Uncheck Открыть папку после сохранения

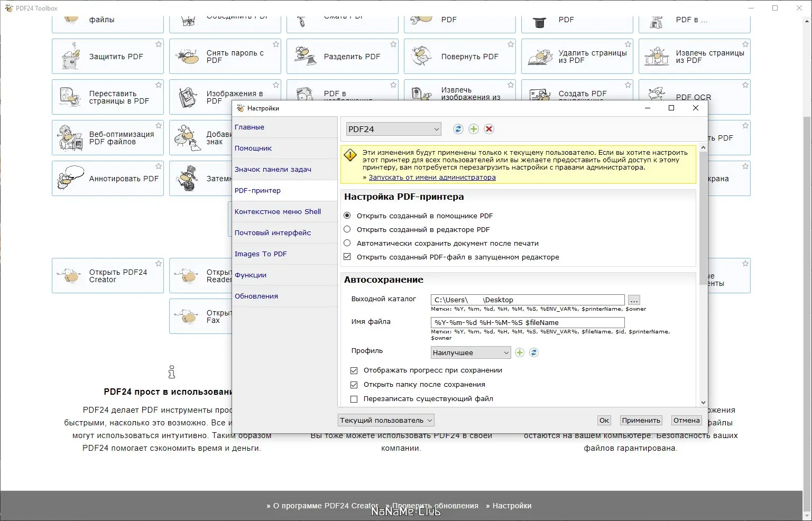[354, 385]
